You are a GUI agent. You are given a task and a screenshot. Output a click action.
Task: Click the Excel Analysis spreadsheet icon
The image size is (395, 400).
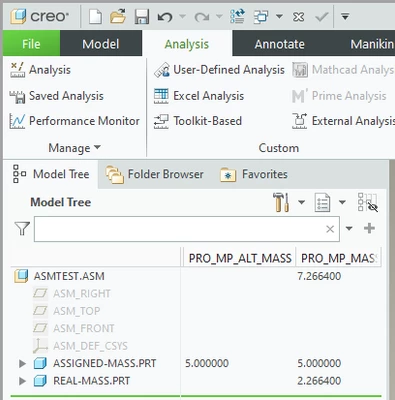[x=161, y=96]
